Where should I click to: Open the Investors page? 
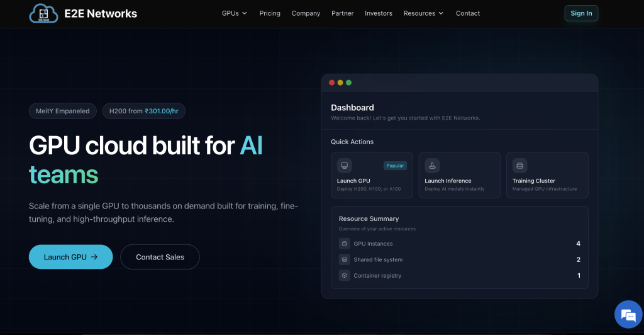[x=378, y=13]
